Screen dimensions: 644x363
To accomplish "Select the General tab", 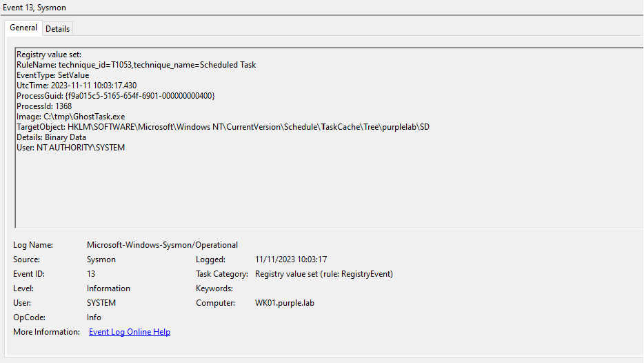I will tap(23, 28).
